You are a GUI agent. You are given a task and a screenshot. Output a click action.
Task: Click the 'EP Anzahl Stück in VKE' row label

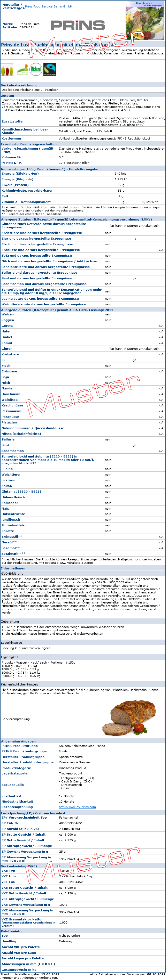[21, 829]
